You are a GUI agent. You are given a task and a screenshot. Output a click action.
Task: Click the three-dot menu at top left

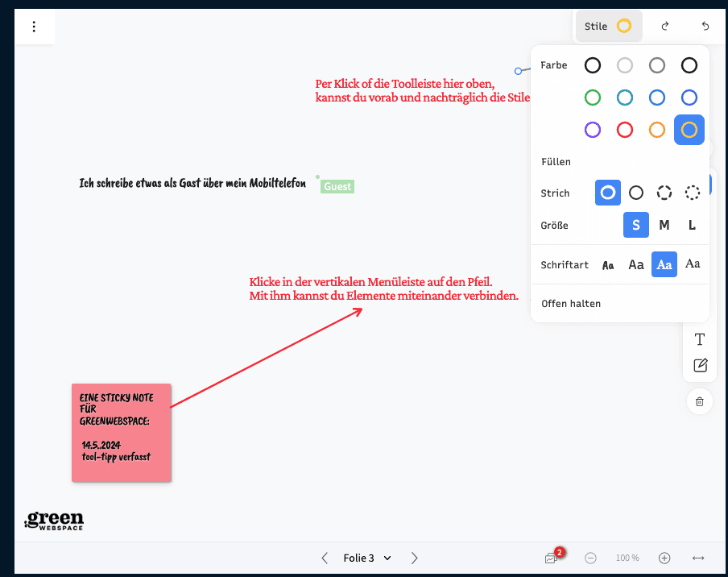[x=34, y=26]
